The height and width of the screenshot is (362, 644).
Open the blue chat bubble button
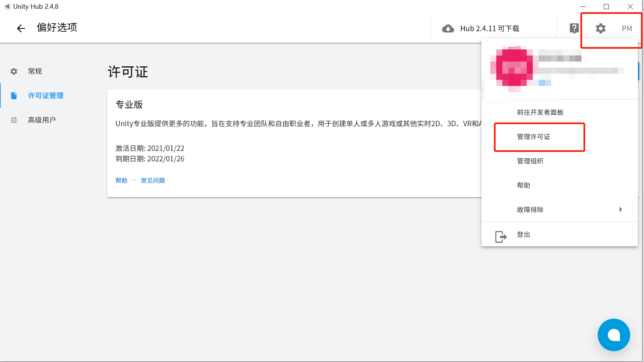tap(614, 335)
